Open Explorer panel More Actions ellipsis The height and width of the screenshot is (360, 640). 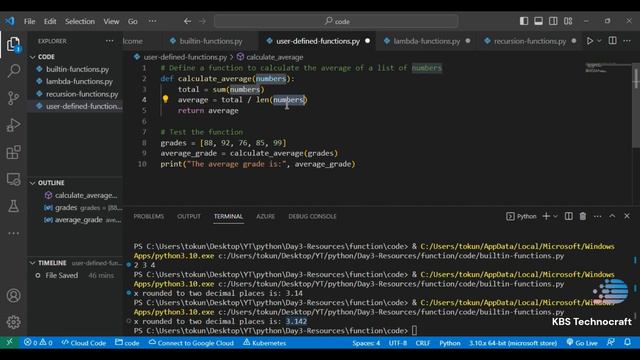[x=109, y=41]
